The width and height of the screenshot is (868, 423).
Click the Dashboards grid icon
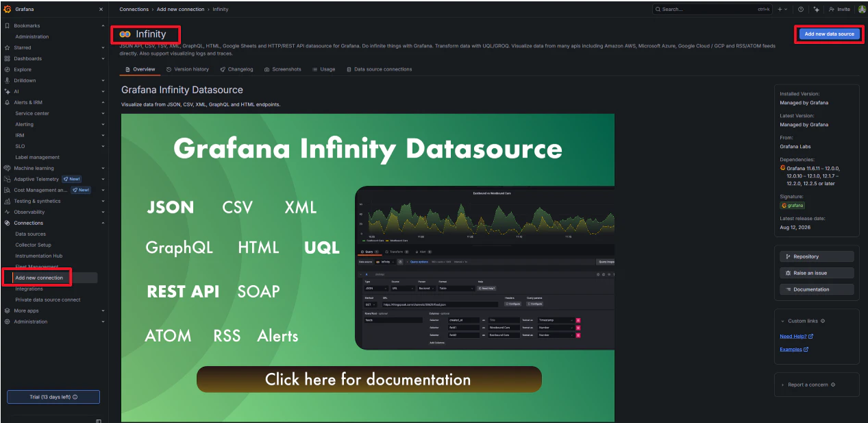click(x=8, y=58)
